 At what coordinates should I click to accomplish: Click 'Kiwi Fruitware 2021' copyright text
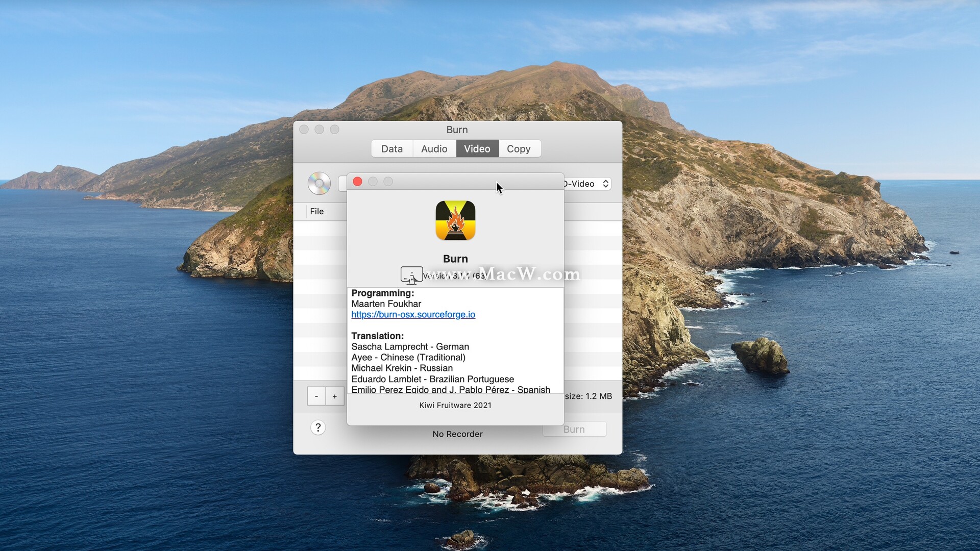455,405
